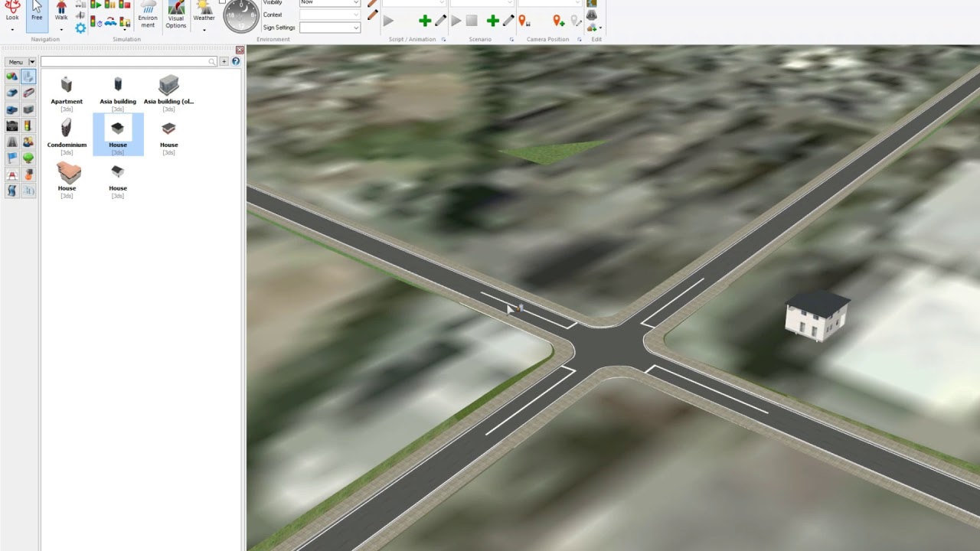The image size is (980, 551).
Task: Expand the Camera Position group launcher
Action: point(580,39)
